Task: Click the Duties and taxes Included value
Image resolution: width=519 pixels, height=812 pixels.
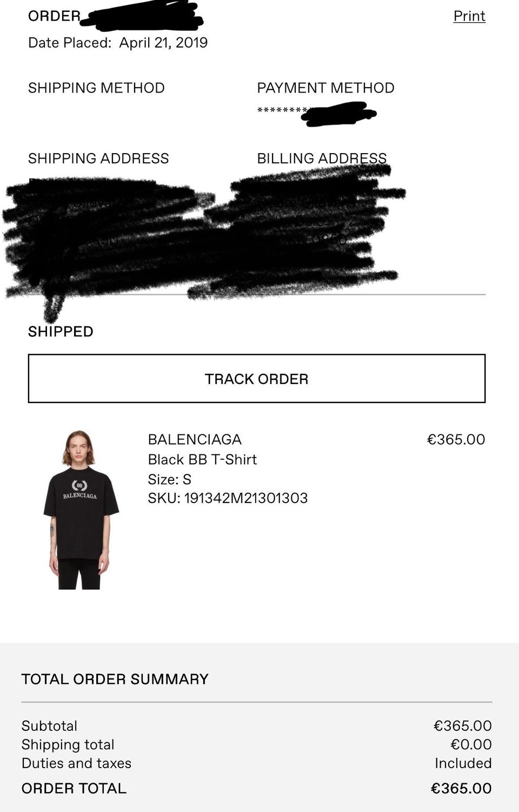Action: [x=463, y=763]
